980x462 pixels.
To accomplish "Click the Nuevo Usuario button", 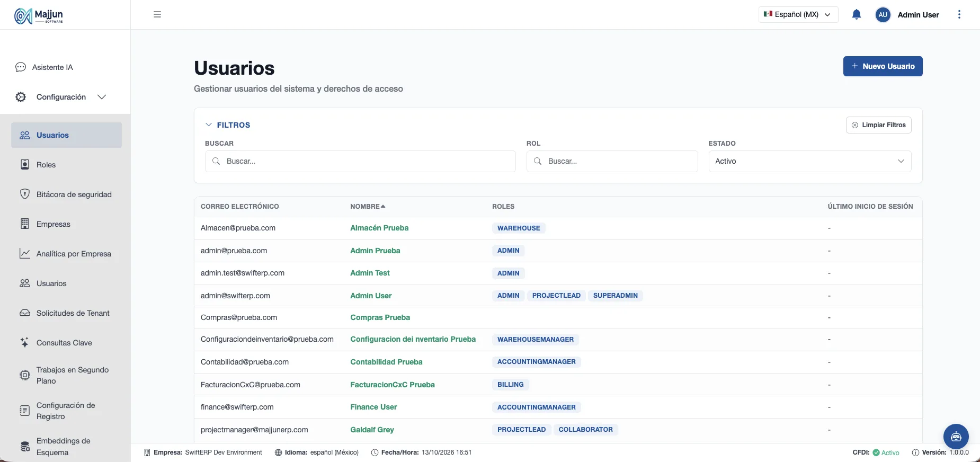I will point(883,66).
